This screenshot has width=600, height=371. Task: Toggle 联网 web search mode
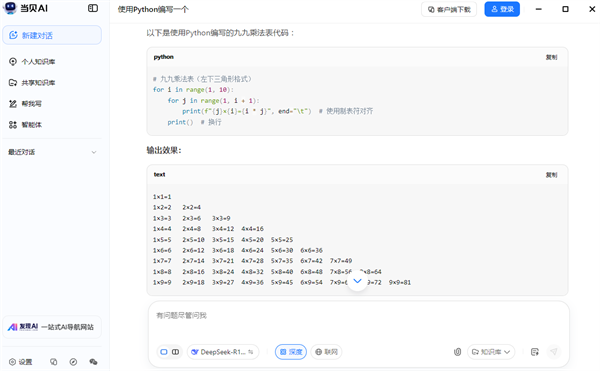tap(326, 352)
